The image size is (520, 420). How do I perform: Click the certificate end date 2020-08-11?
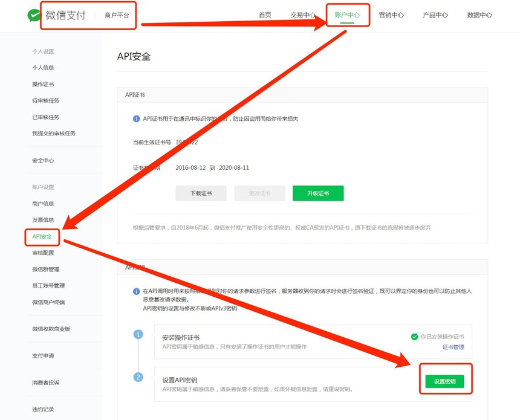click(234, 168)
